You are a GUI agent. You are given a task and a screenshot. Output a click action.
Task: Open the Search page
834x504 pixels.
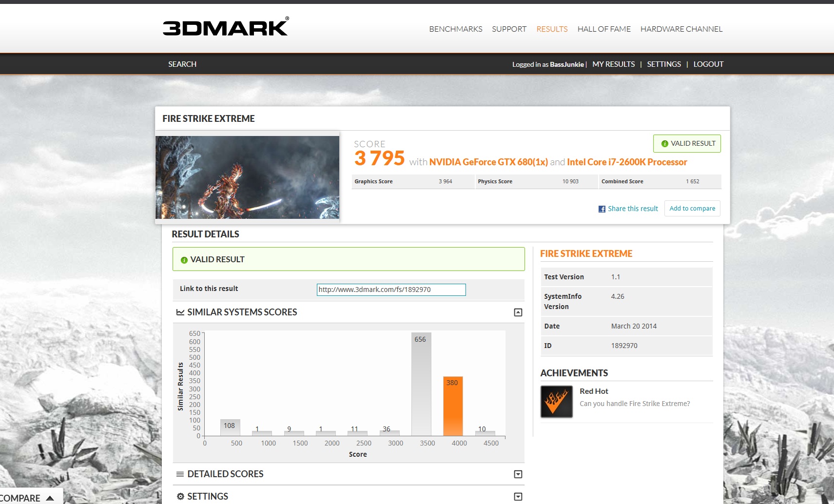click(x=182, y=64)
